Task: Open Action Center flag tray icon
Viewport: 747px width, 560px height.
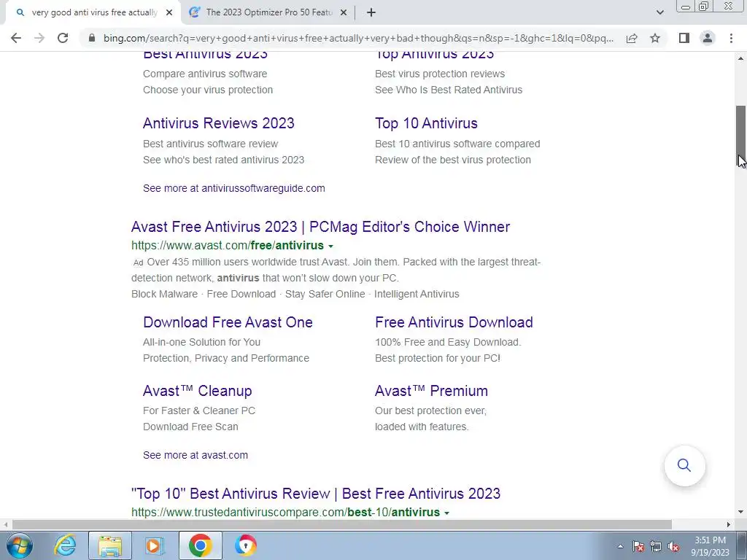Action: click(638, 546)
